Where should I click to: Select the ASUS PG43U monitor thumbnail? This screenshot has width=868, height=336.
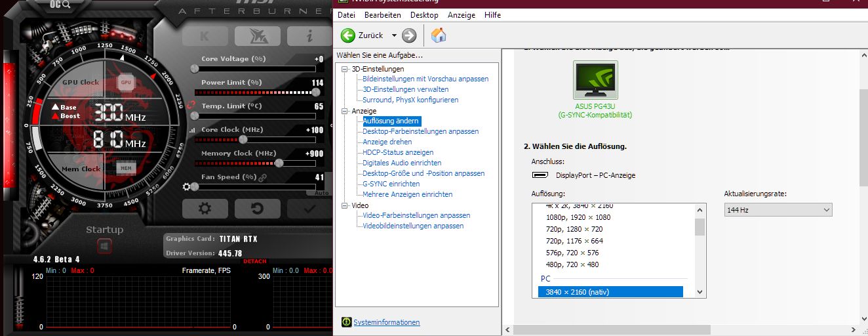click(595, 80)
